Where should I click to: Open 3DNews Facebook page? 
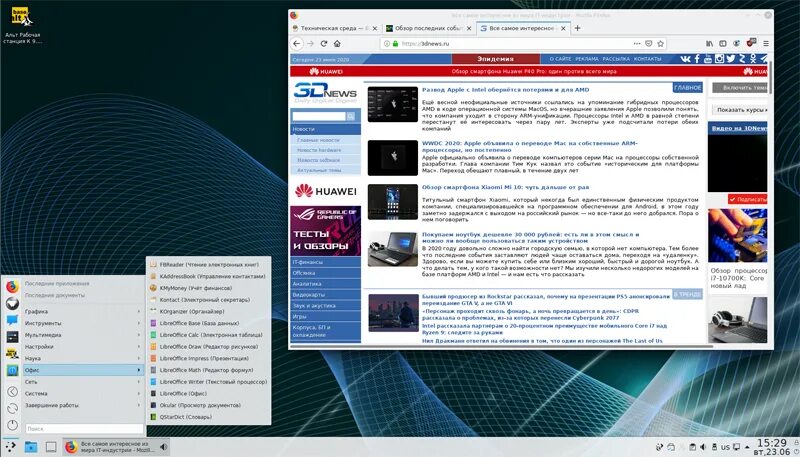pyautogui.click(x=697, y=59)
